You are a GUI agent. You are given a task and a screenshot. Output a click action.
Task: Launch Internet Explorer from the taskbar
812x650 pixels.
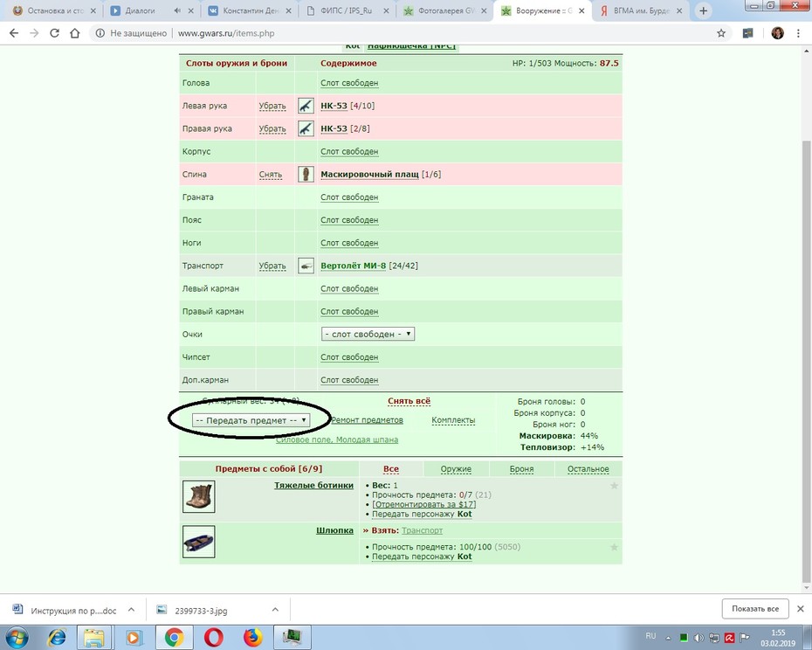click(56, 638)
